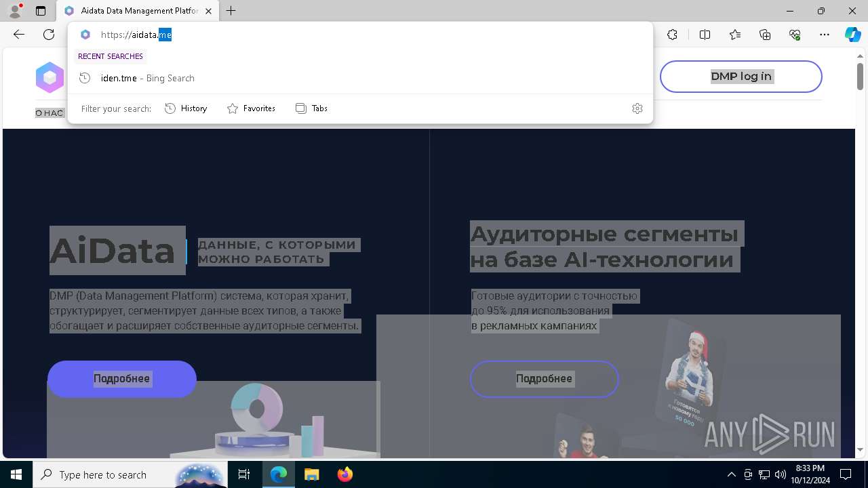This screenshot has height=488, width=868.
Task: Filter search by Tabs
Action: click(312, 108)
